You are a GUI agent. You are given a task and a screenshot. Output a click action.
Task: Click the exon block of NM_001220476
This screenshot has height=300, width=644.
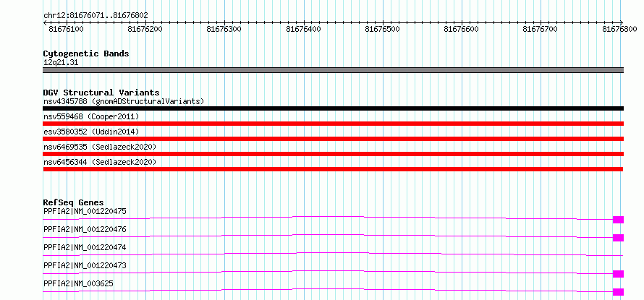tap(618, 238)
